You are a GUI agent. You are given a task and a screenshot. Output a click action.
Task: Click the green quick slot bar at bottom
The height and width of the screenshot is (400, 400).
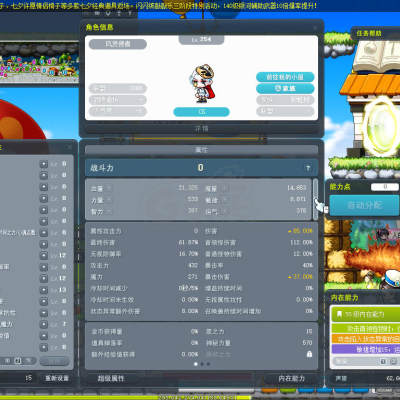point(288,390)
